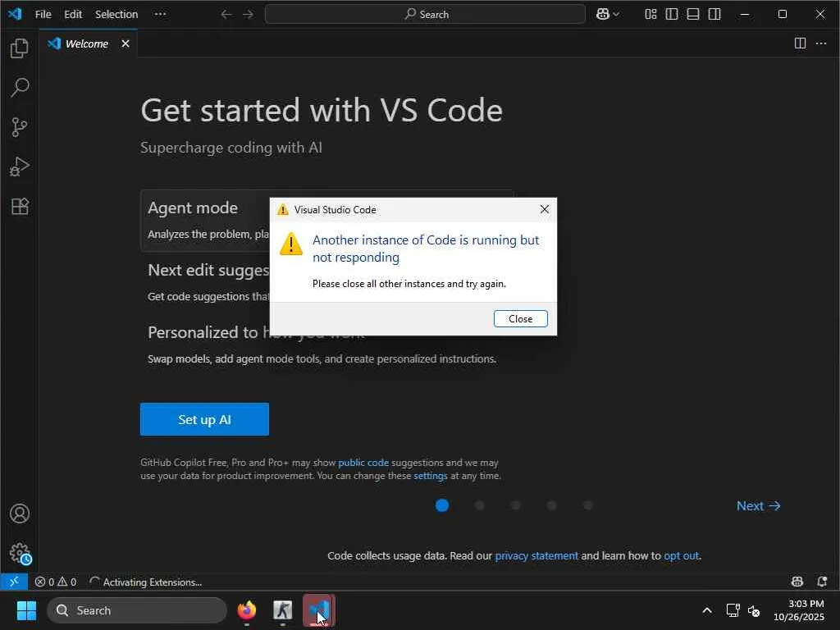Viewport: 840px width, 630px height.
Task: Toggle the primary side bar
Action: tap(672, 15)
